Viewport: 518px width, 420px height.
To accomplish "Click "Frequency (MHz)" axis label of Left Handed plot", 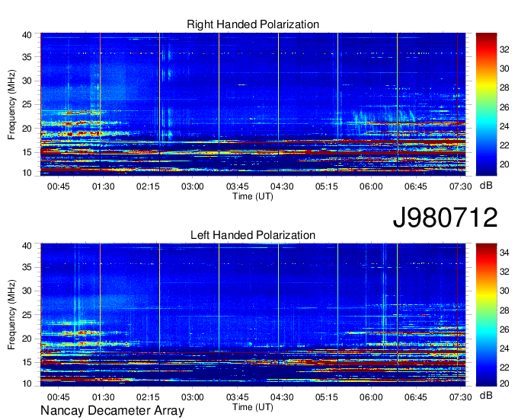I will (11, 315).
